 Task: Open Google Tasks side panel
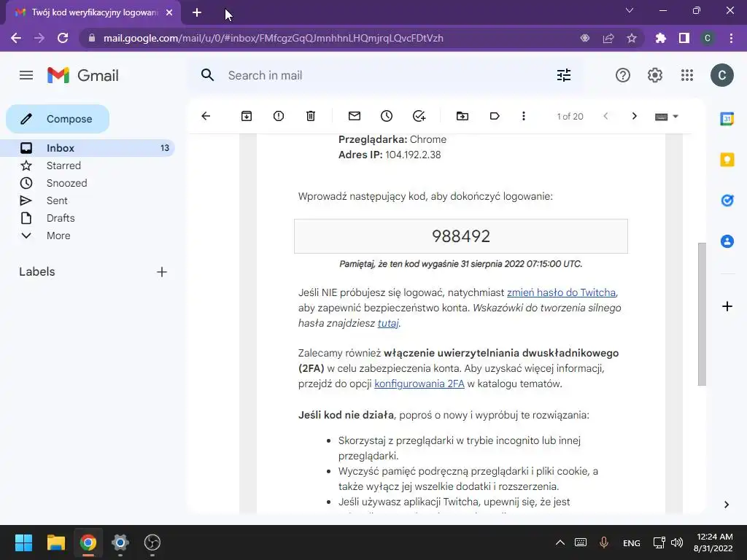[727, 201]
